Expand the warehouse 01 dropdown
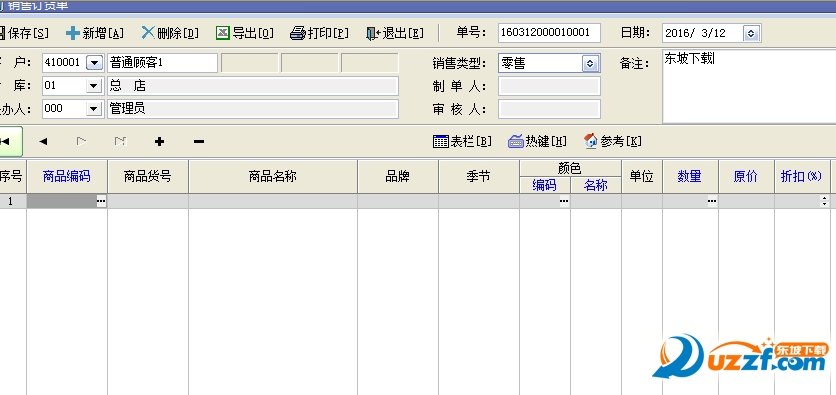This screenshot has height=395, width=836. (94, 86)
